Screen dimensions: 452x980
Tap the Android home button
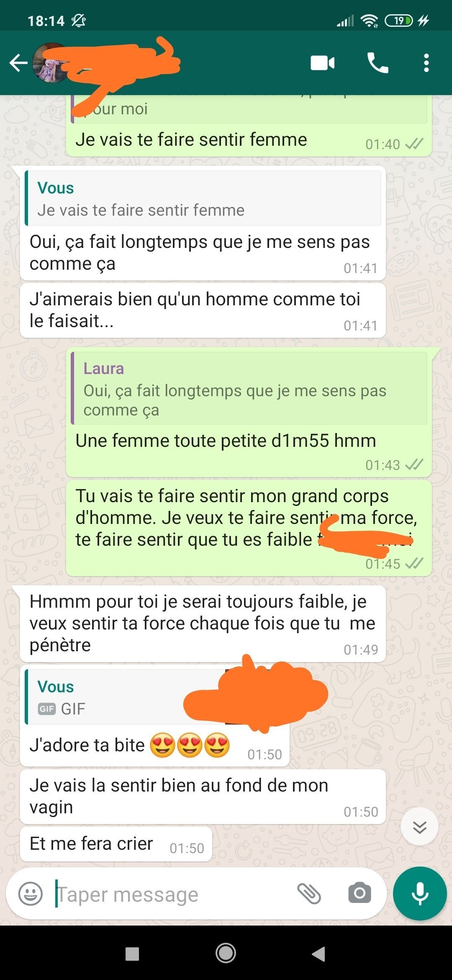pos(226,954)
